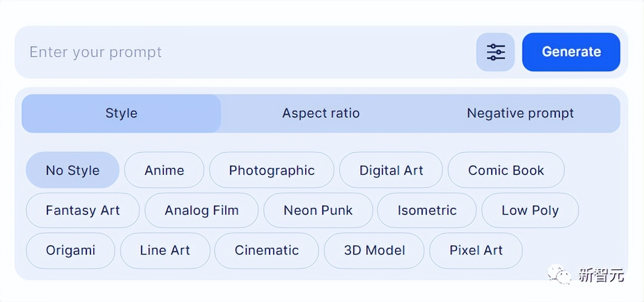The height and width of the screenshot is (302, 644).
Task: Toggle the settings sliders icon
Action: tap(495, 52)
